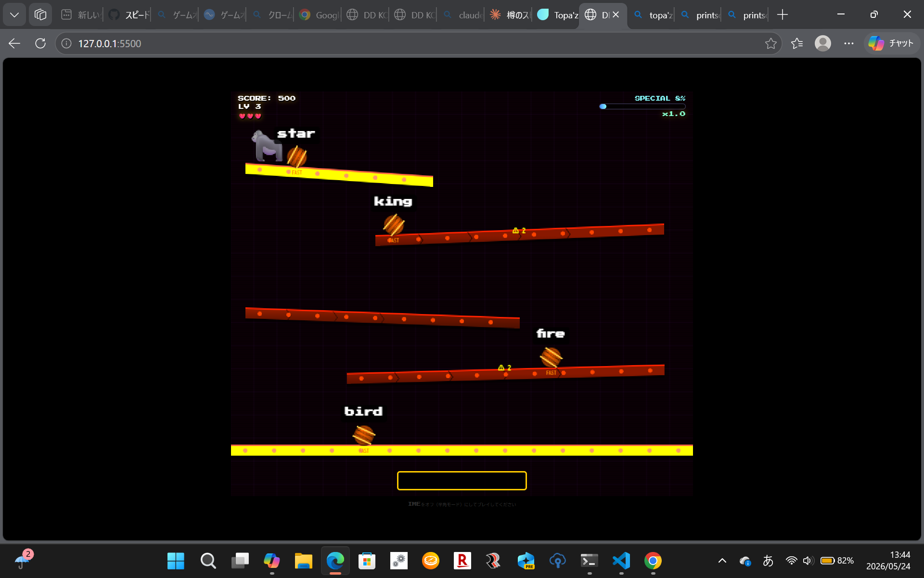Click the barrel under the word bird
This screenshot has width=924, height=578.
364,435
